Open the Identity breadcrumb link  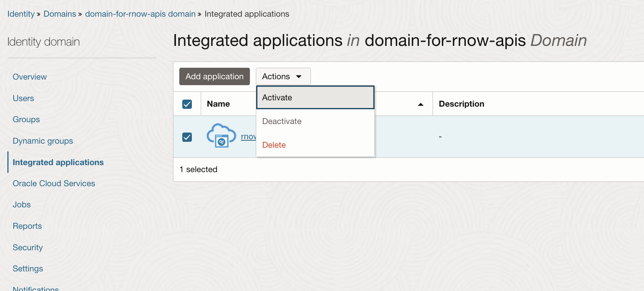pos(21,14)
